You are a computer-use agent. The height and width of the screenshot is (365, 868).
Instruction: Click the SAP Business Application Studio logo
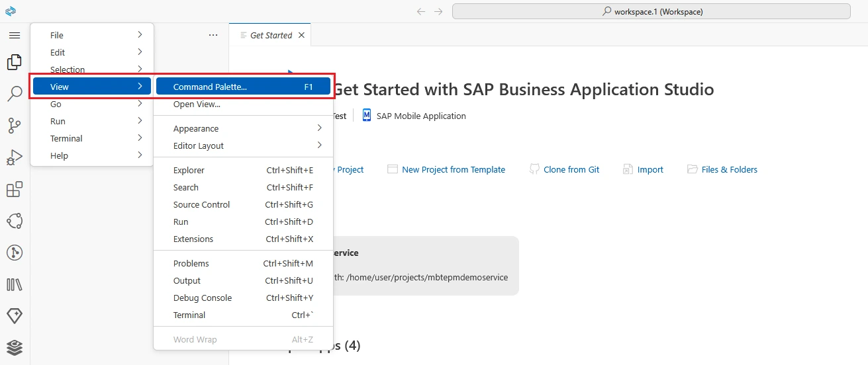[10, 11]
